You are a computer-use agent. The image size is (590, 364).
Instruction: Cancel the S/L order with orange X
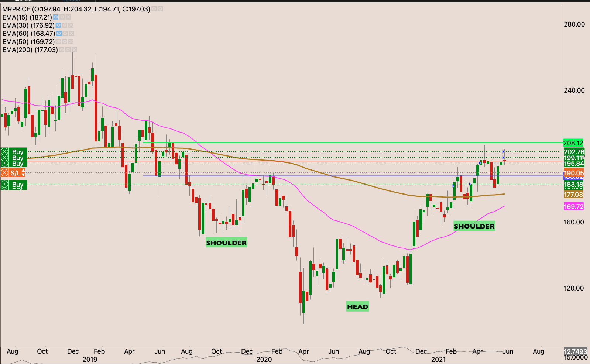[4, 173]
